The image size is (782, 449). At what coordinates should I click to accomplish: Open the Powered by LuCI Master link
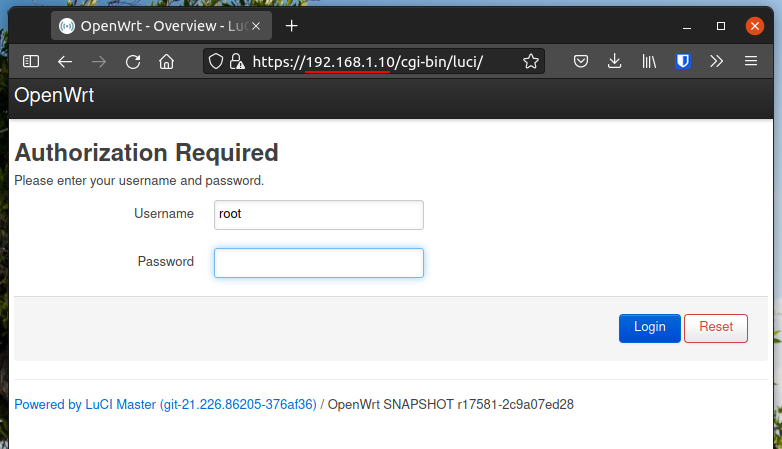tap(165, 405)
